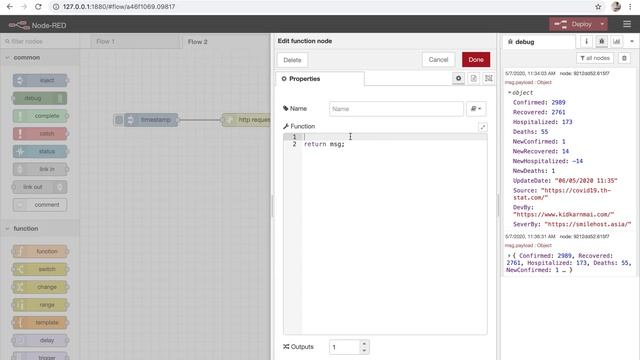Deploy the flow
The width and height of the screenshot is (640, 360).
click(574, 24)
